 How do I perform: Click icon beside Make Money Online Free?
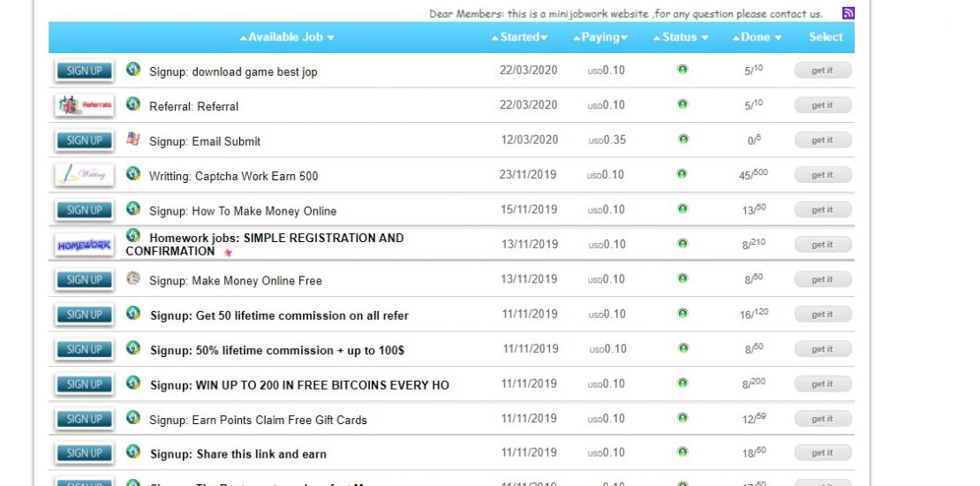tap(133, 278)
